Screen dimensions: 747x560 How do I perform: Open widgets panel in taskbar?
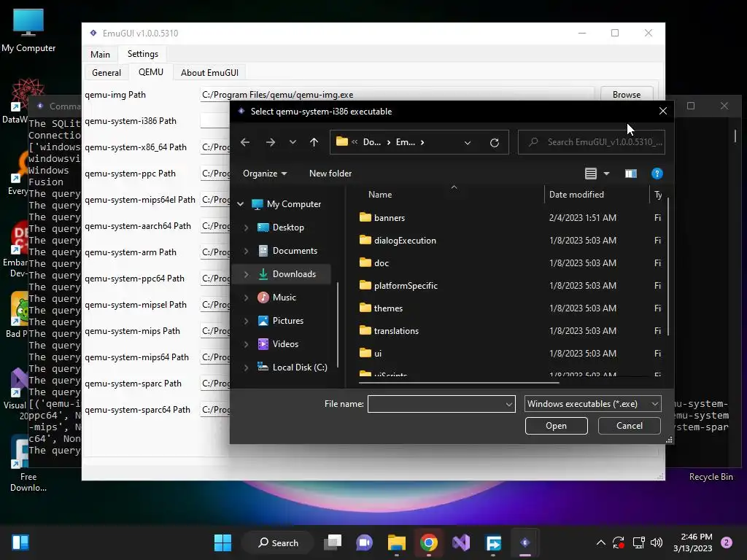point(20,542)
